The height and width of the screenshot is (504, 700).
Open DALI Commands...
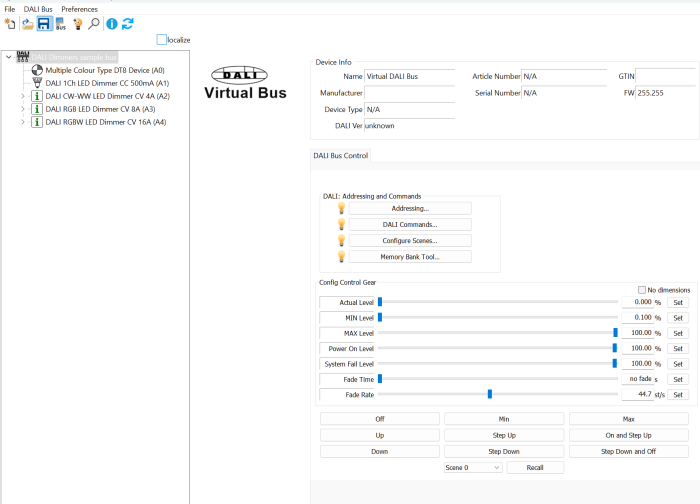pyautogui.click(x=410, y=225)
